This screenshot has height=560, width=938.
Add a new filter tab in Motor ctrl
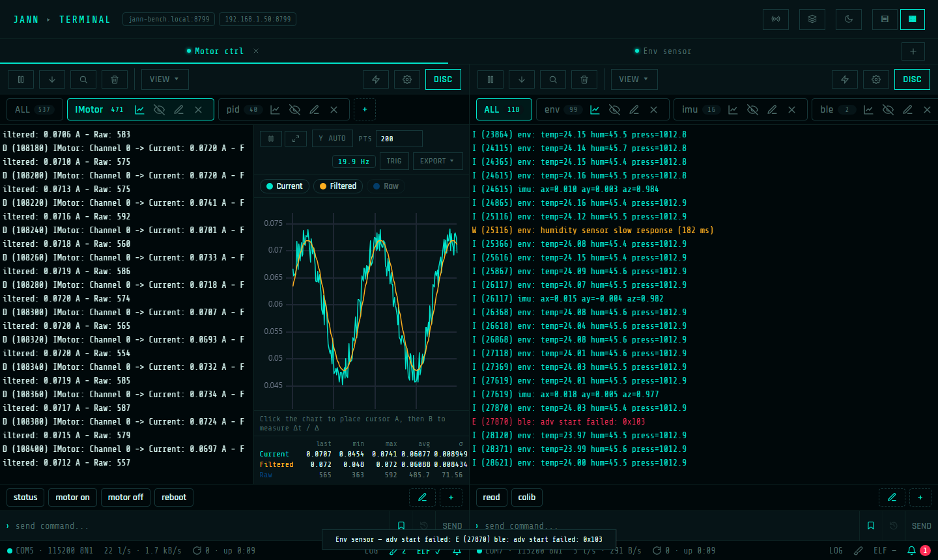point(365,109)
